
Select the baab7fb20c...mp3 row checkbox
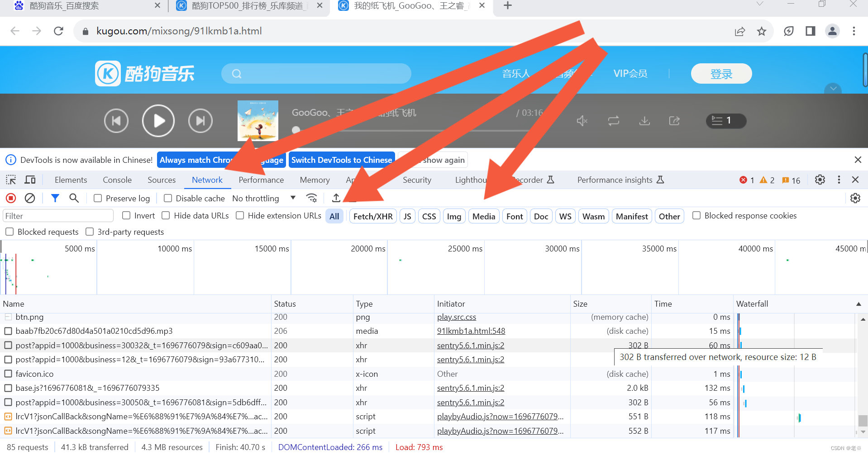click(x=8, y=331)
